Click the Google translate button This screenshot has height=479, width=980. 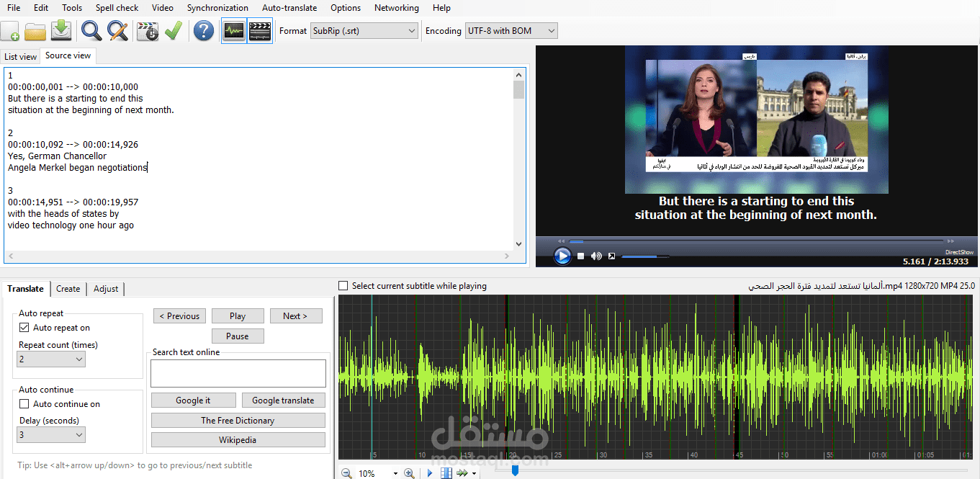click(x=283, y=400)
